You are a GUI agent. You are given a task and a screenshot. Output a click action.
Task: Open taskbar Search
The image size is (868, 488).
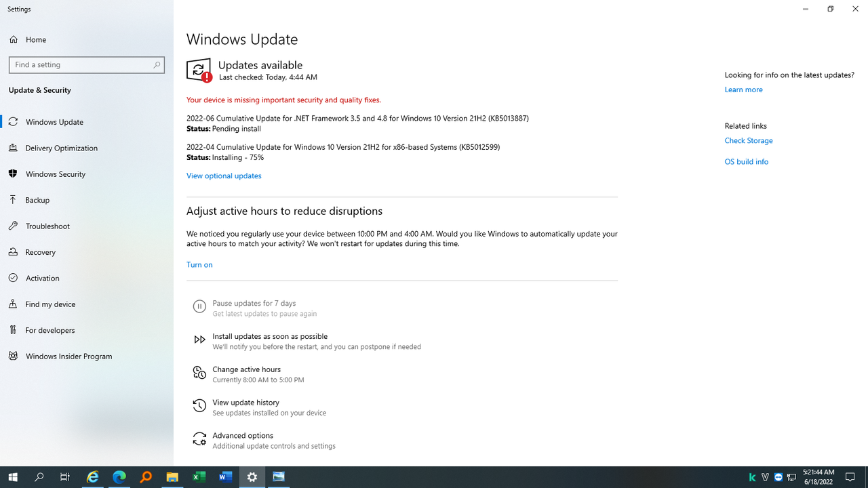pos(39,477)
